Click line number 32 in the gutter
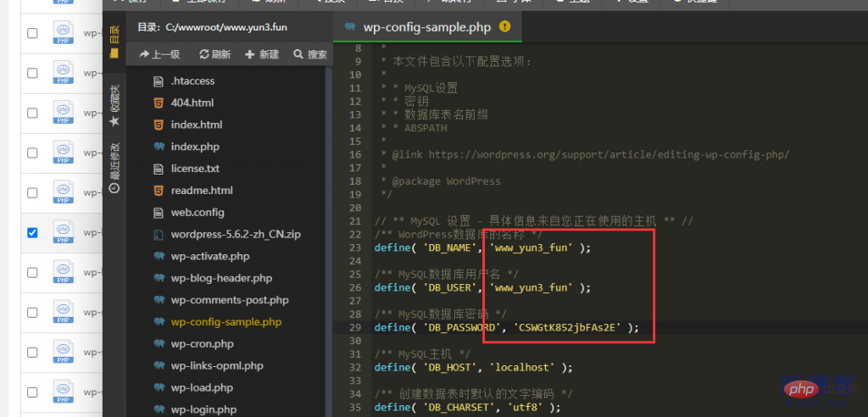The width and height of the screenshot is (868, 417). [355, 367]
